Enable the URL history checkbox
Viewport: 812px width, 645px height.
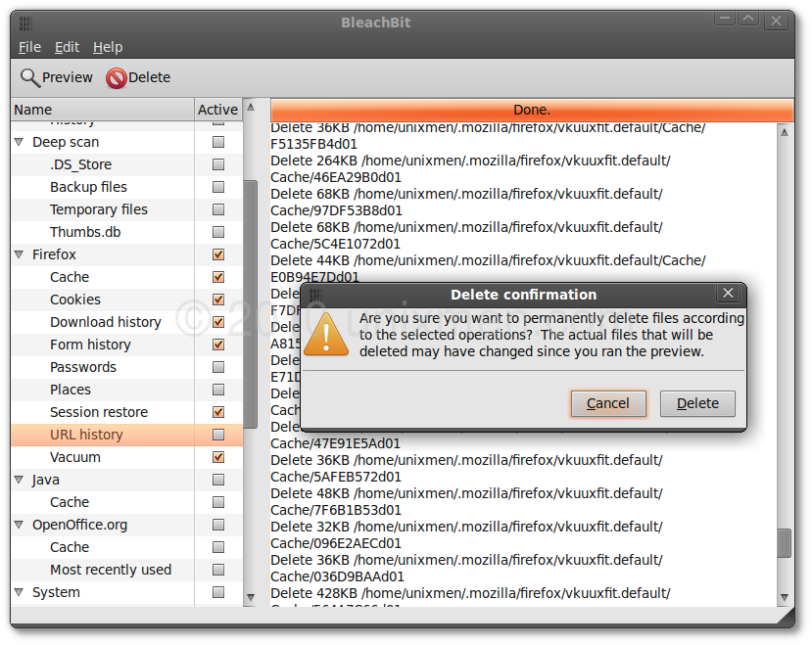click(x=218, y=435)
